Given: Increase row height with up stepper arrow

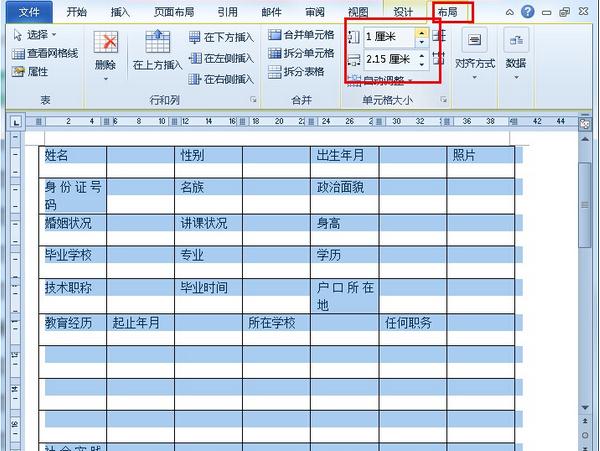Looking at the screenshot, I should (x=422, y=33).
